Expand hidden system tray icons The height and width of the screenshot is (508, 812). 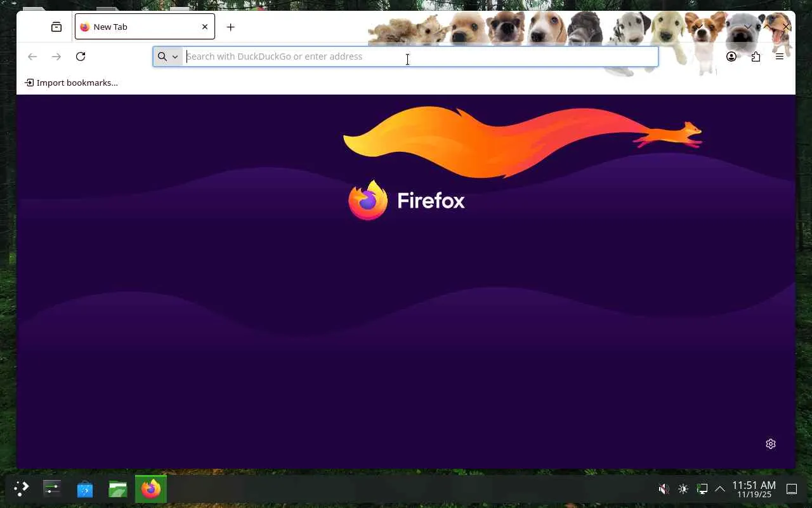pyautogui.click(x=720, y=489)
